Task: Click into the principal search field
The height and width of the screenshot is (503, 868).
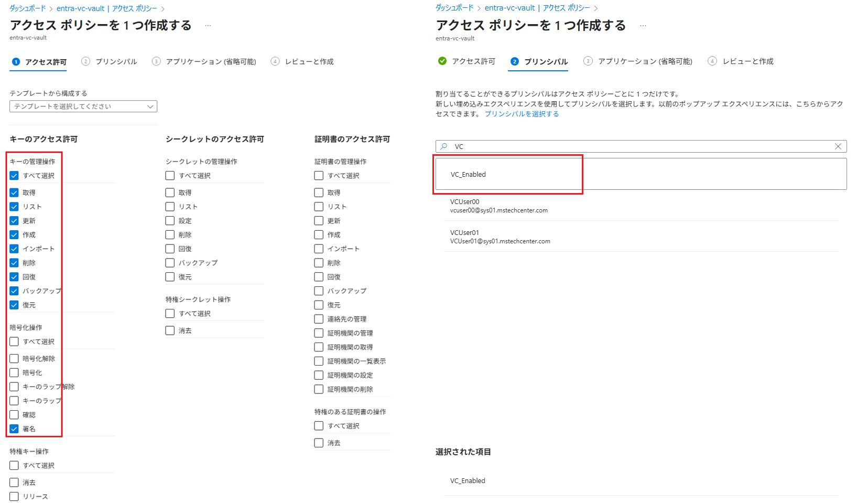Action: pyautogui.click(x=639, y=146)
